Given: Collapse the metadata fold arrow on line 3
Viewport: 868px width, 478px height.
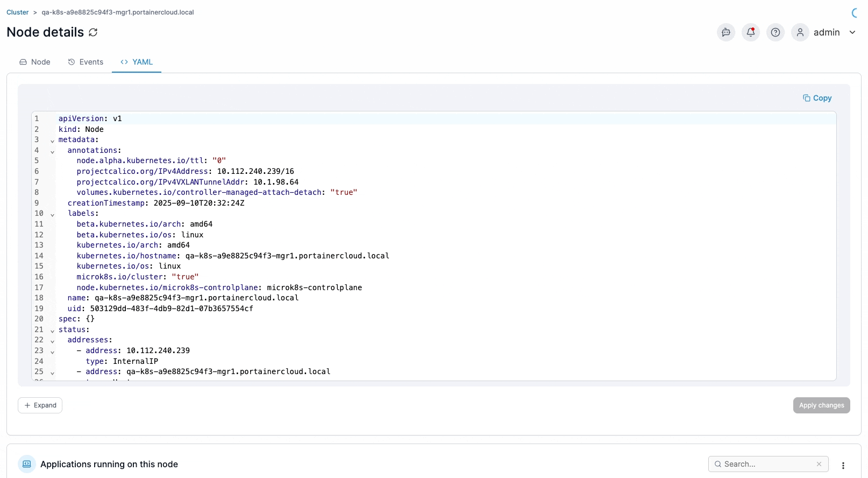Looking at the screenshot, I should [x=52, y=141].
